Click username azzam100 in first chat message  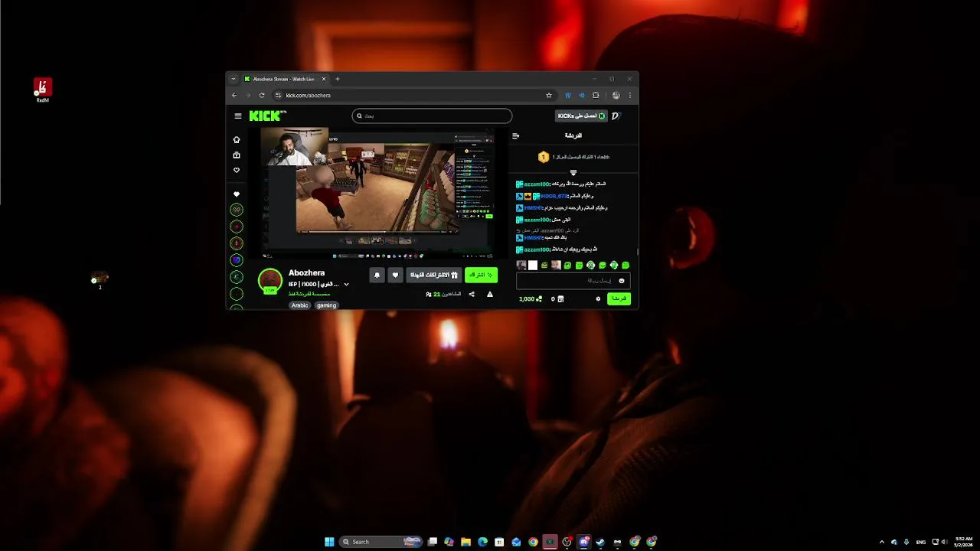tap(537, 184)
